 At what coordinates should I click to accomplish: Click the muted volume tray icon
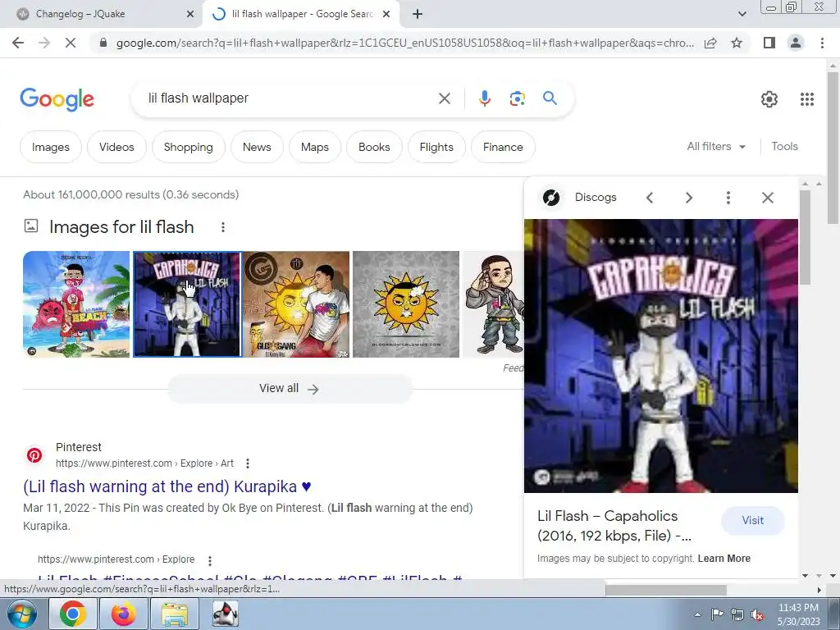(757, 614)
